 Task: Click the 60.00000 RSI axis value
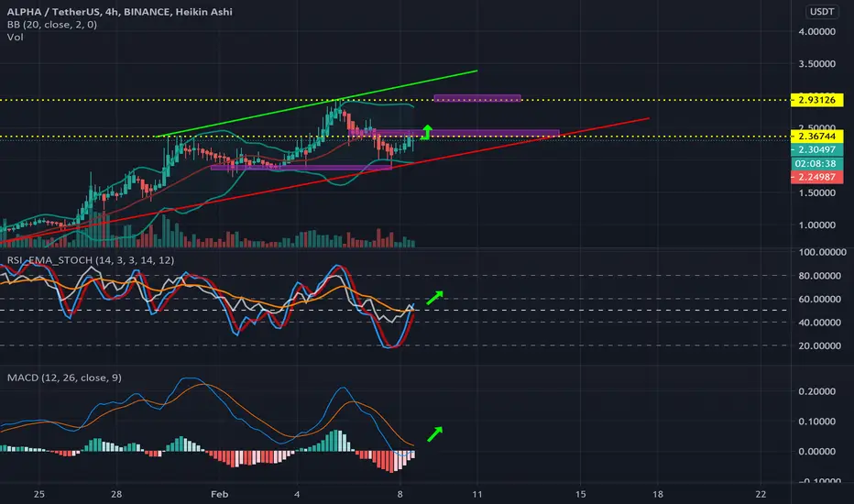click(820, 299)
